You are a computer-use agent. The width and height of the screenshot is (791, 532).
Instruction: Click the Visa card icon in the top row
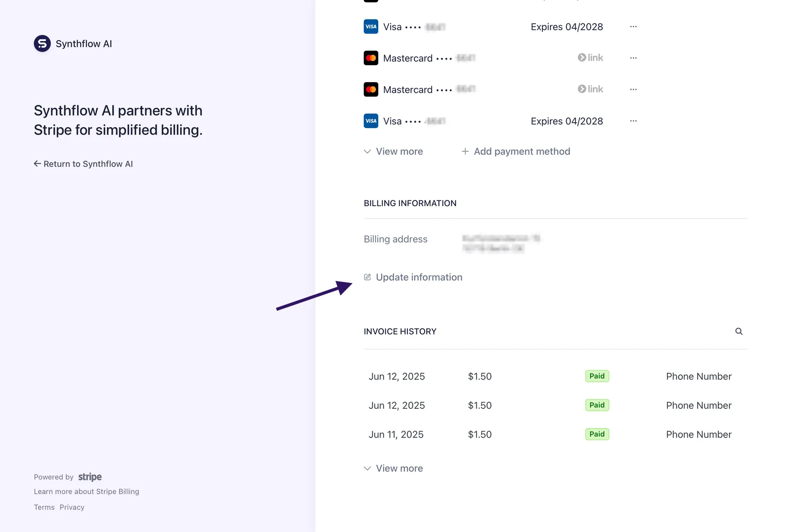[371, 27]
